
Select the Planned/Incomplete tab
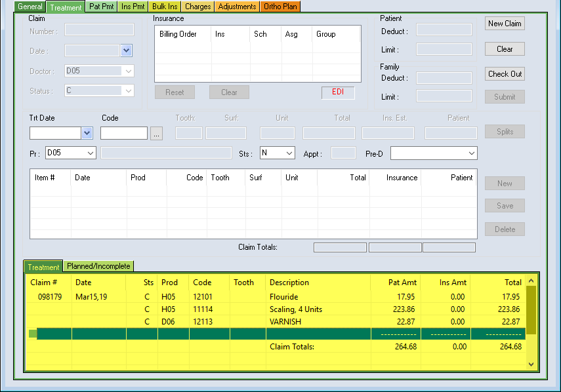[98, 266]
